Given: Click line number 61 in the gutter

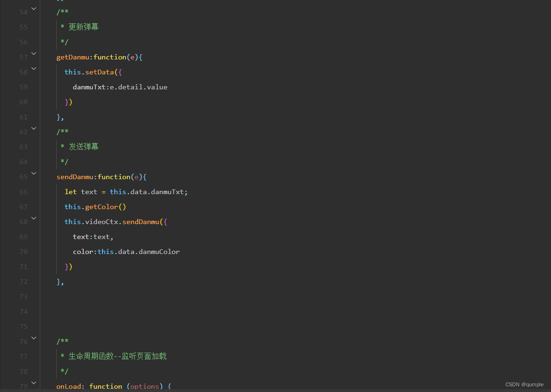Looking at the screenshot, I should (x=23, y=117).
